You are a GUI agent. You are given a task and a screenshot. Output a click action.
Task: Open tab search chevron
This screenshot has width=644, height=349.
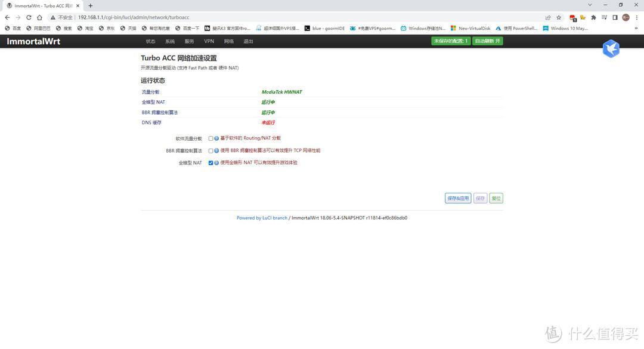[590, 5]
